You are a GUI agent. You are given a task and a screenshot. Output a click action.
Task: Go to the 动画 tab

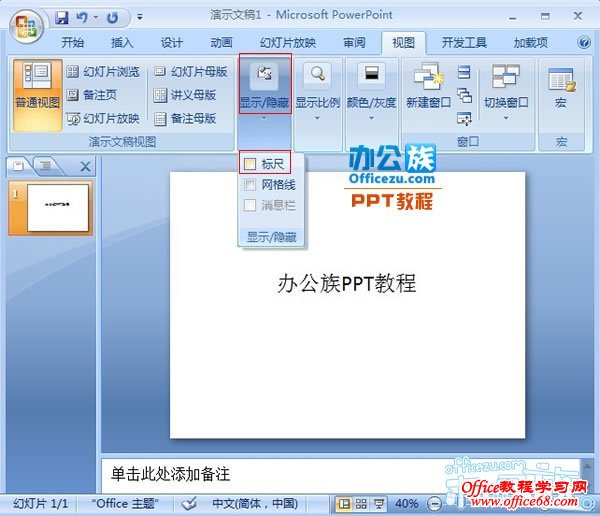click(221, 42)
